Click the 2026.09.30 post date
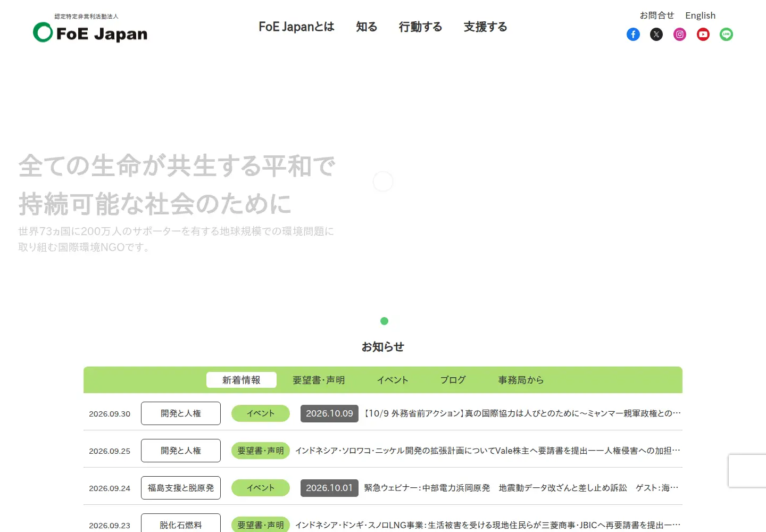This screenshot has height=532, width=766. (110, 414)
